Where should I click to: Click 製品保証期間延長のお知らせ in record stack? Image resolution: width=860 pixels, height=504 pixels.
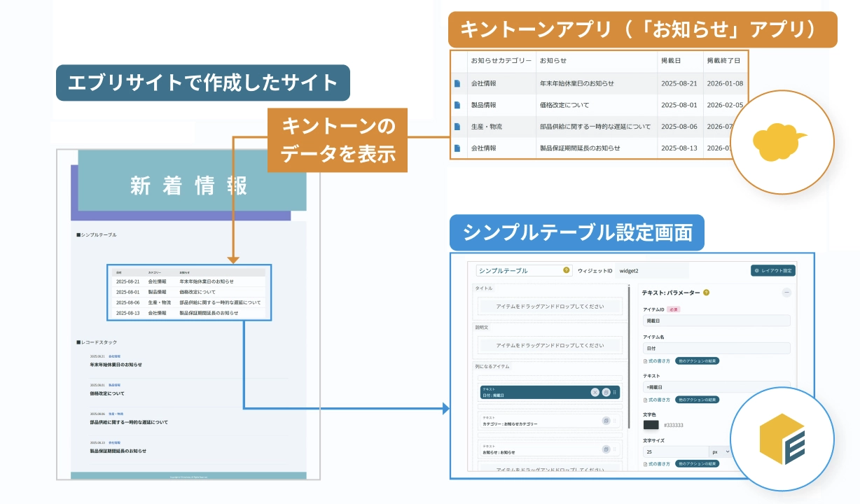(118, 451)
